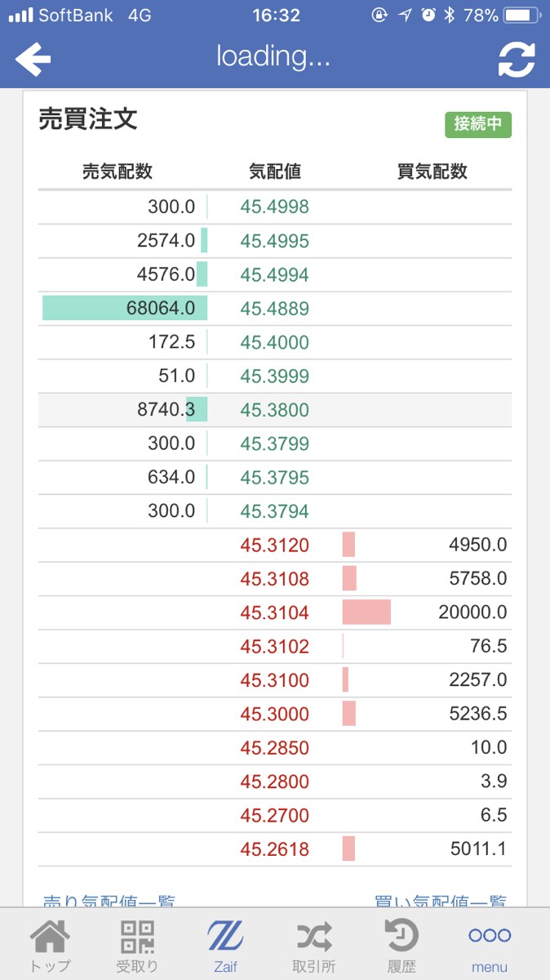Tap the 気配値 column header
Screen dimensions: 550x980
tap(275, 171)
